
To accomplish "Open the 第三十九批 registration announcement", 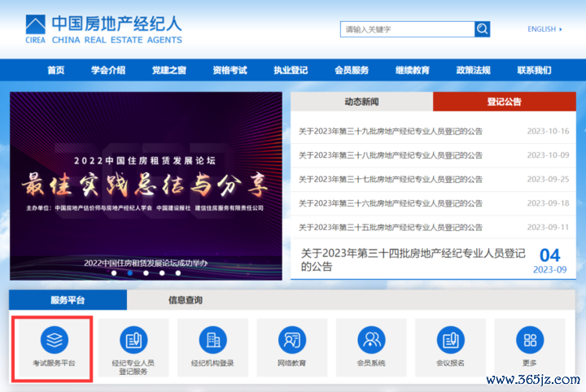I will tap(391, 132).
